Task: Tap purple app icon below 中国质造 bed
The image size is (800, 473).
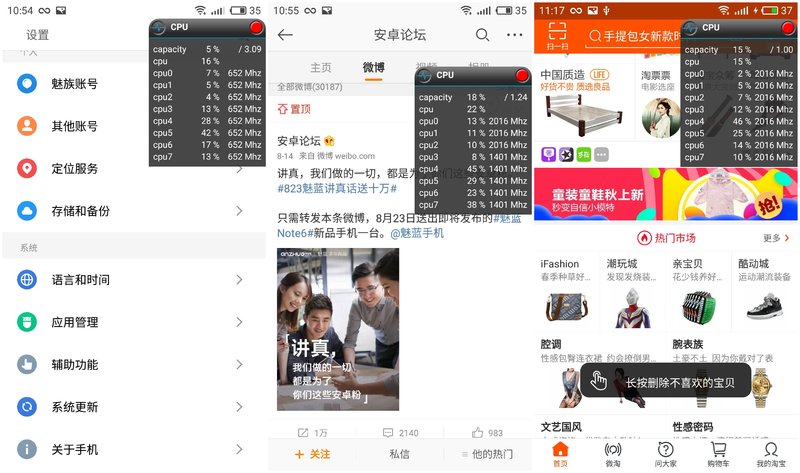Action: click(x=548, y=154)
